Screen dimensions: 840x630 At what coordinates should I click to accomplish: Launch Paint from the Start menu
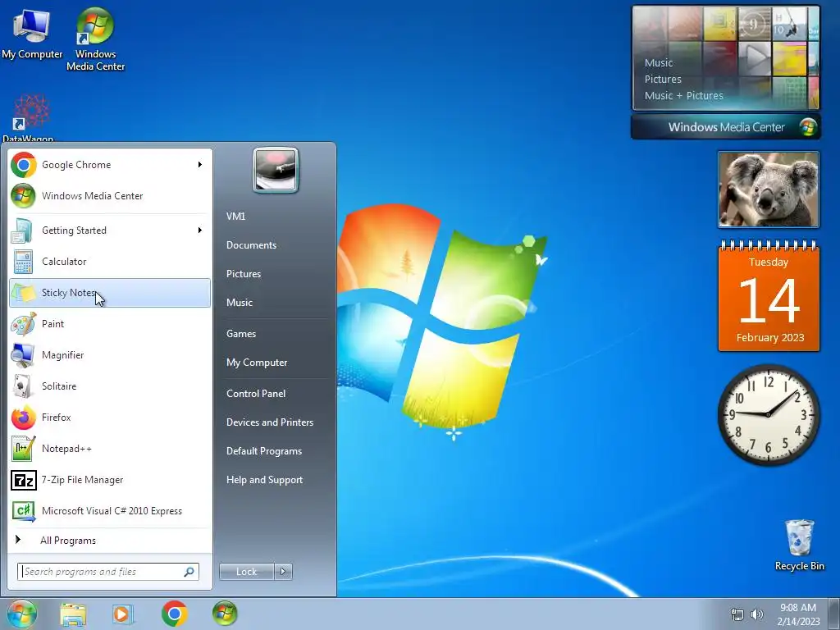(110, 323)
